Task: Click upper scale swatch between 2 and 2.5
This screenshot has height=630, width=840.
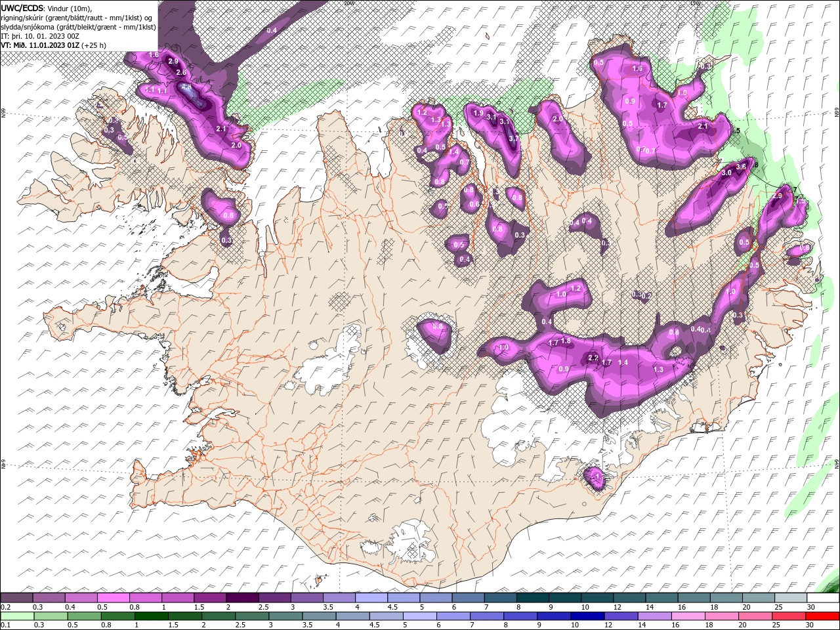Action: coord(242,598)
